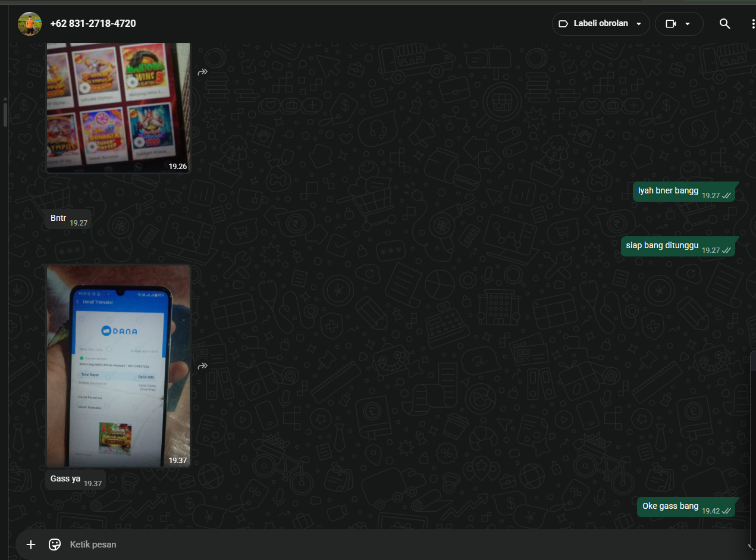Open the emoji and sticker picker
756x560 pixels.
(55, 545)
